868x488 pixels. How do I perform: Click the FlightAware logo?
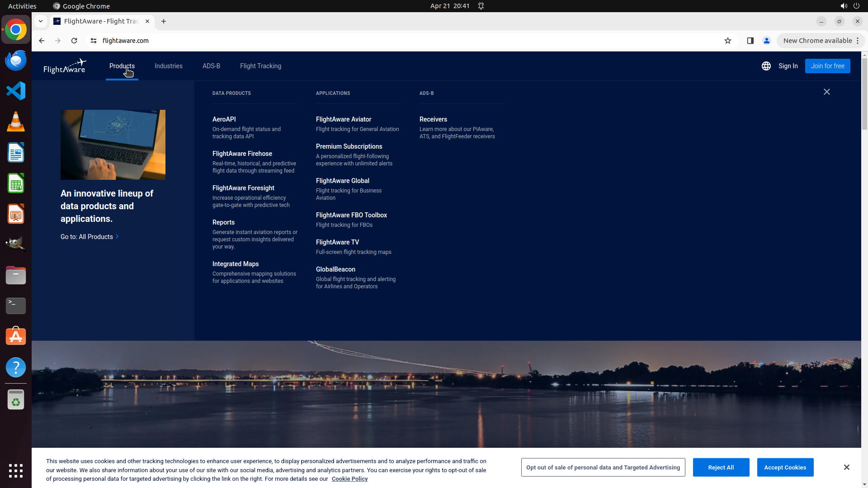pyautogui.click(x=65, y=66)
